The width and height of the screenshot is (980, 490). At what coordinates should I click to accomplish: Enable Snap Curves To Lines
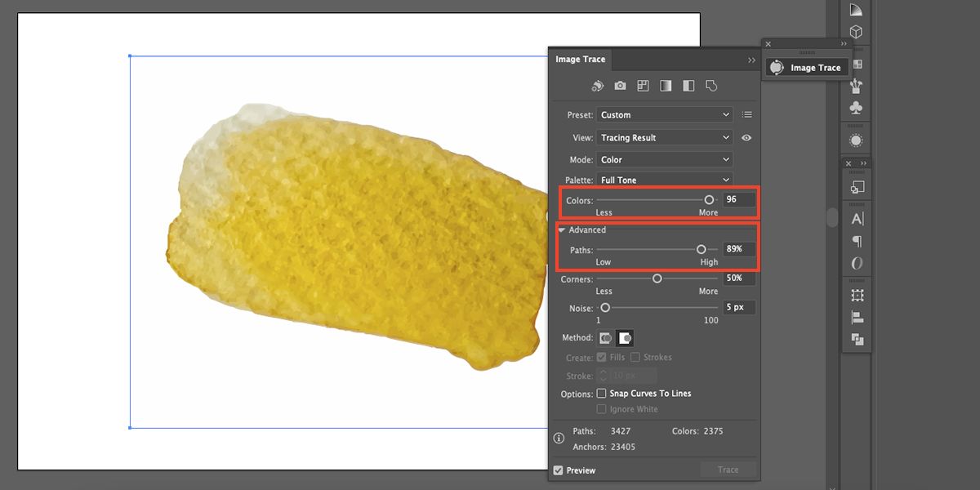[x=602, y=394]
